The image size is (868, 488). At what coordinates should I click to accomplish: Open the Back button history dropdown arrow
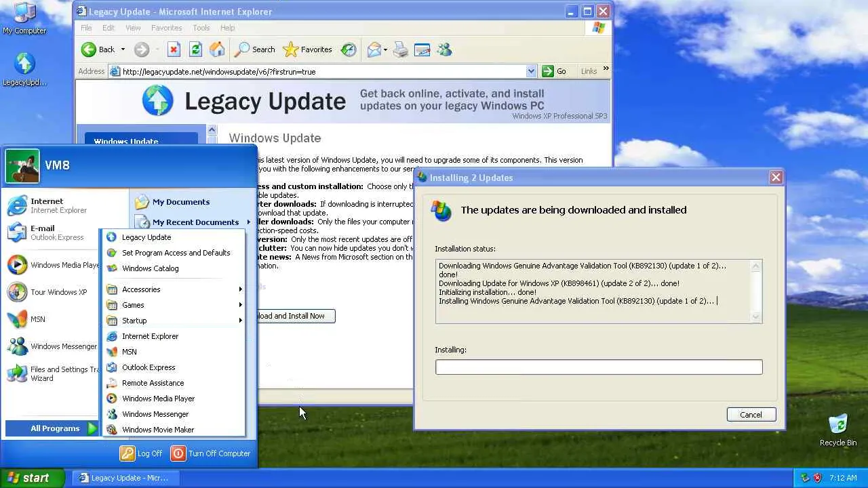(123, 49)
